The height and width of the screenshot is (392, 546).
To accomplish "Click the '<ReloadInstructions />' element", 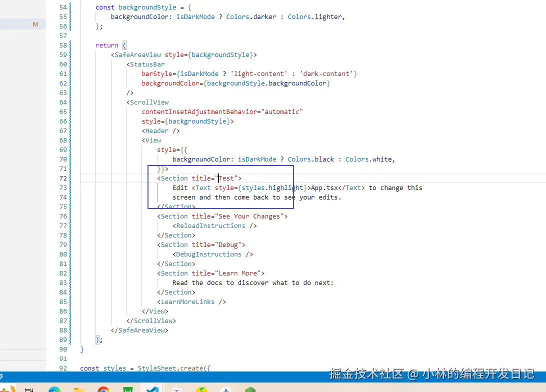I will (x=214, y=226).
